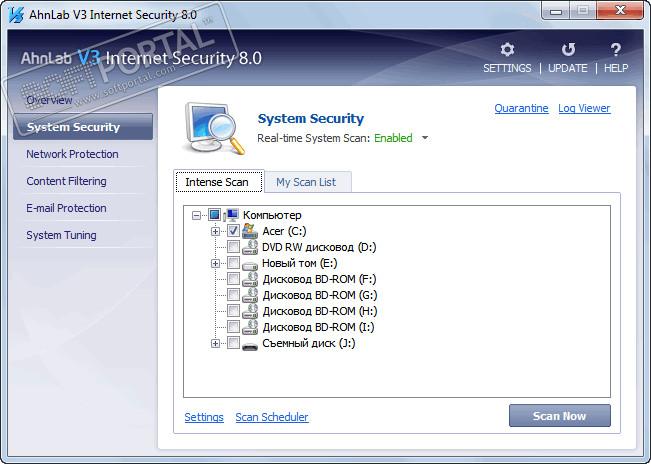Click the Help question mark icon
Image resolution: width=651 pixels, height=464 pixels.
(x=616, y=49)
